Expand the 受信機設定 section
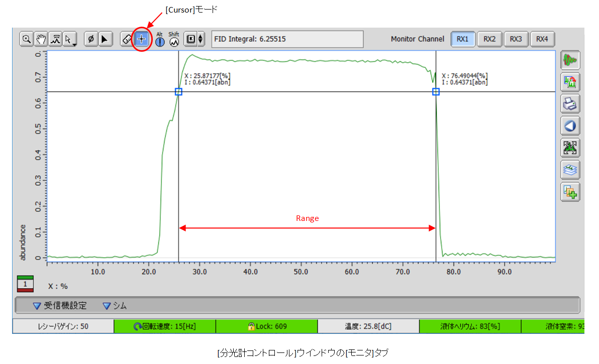This screenshot has height=364, width=599. [x=60, y=306]
